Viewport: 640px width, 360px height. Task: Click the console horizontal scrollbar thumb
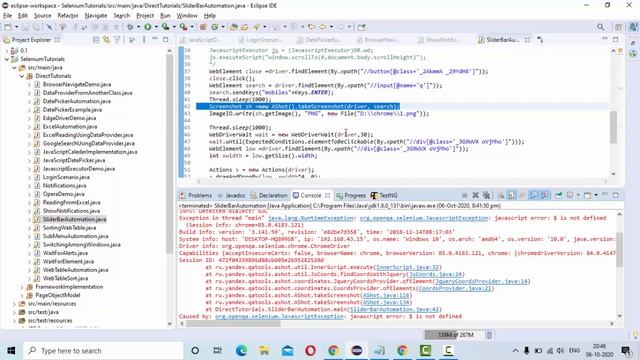[233, 324]
